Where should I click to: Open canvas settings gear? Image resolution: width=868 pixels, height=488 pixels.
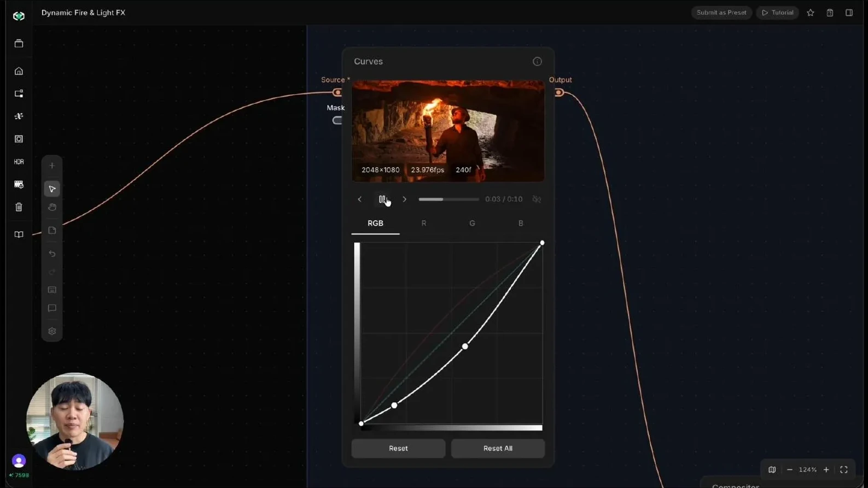point(52,331)
